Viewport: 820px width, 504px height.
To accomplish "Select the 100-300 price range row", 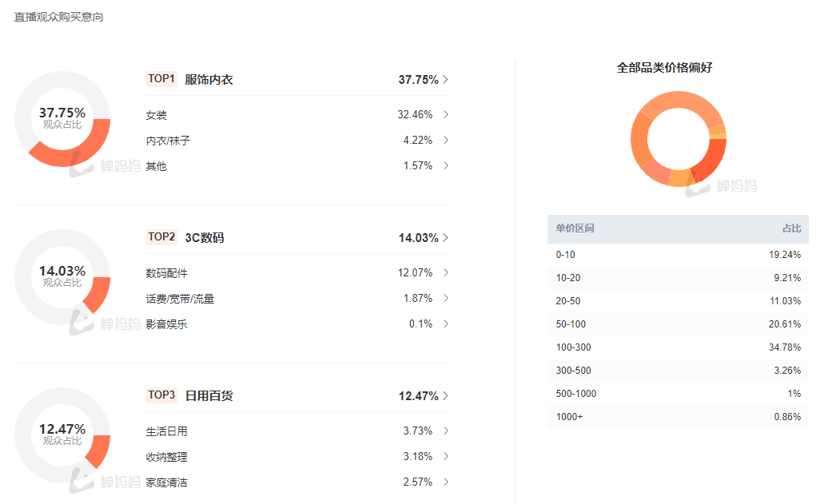I will tap(678, 347).
